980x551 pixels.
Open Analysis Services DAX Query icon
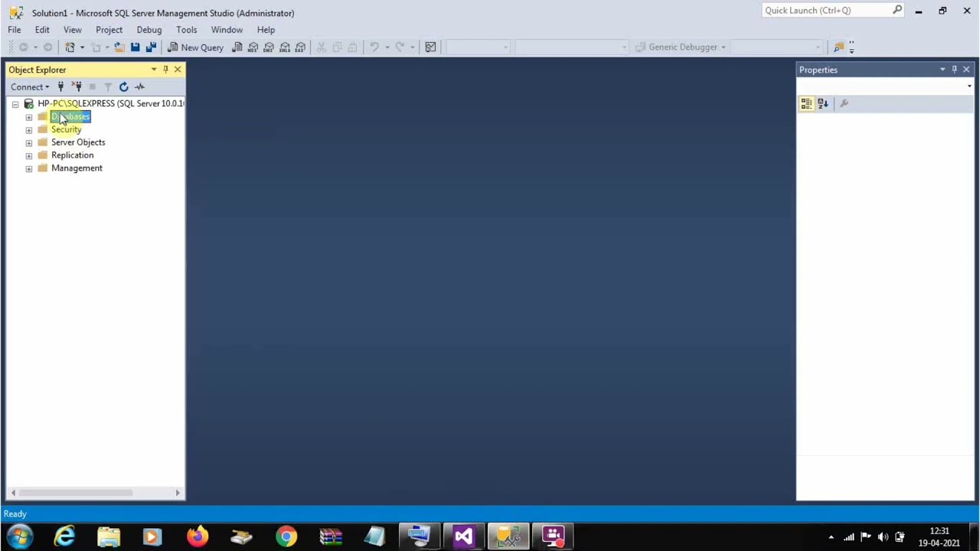click(x=301, y=47)
